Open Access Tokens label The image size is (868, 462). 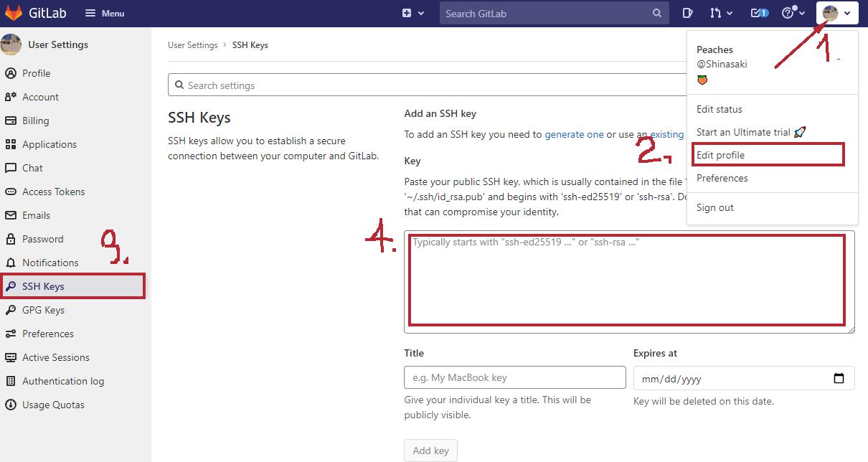53,192
